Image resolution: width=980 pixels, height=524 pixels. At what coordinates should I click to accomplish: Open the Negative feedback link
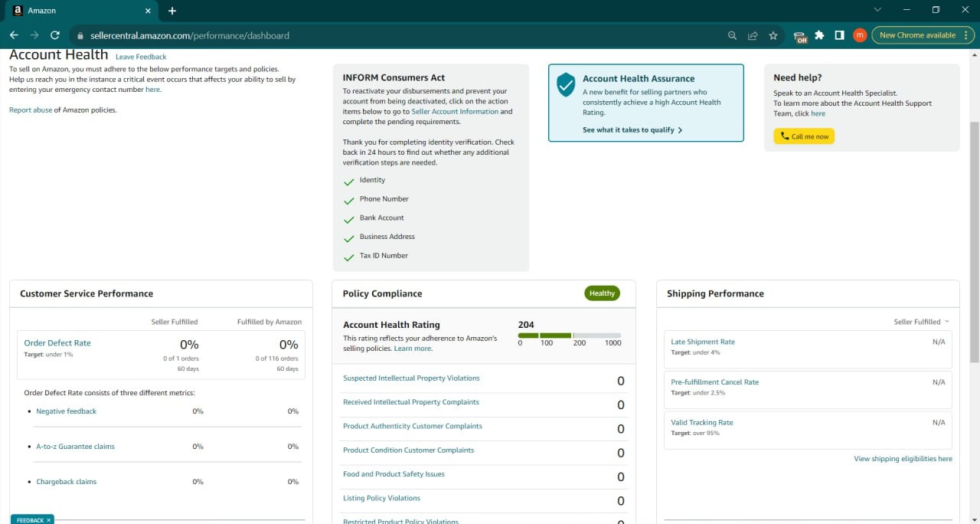[x=67, y=411]
